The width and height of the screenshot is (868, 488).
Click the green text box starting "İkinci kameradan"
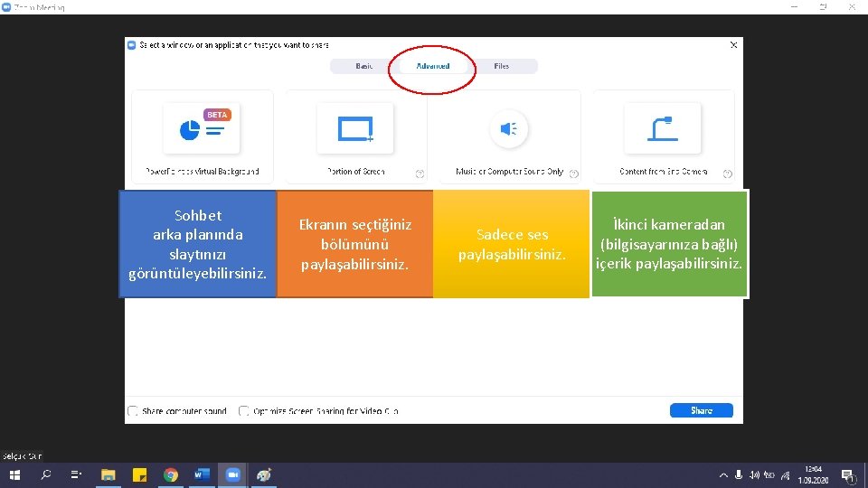[x=669, y=244]
